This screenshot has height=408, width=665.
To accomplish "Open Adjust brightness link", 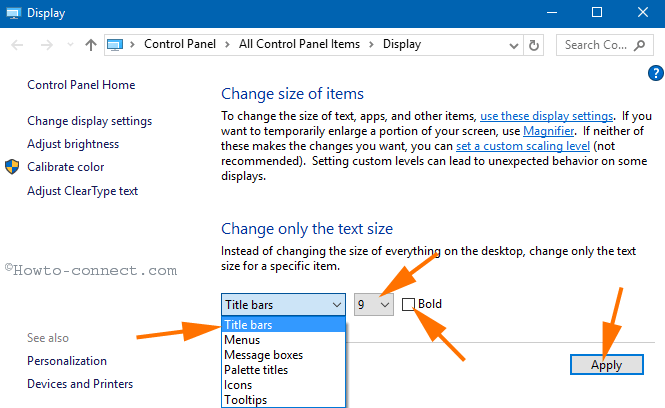I will coord(73,144).
